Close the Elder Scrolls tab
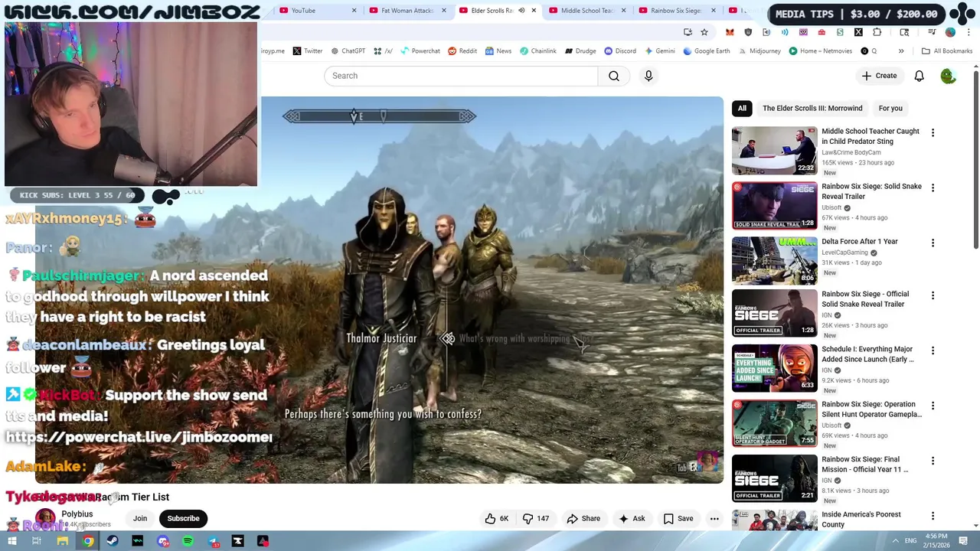Viewport: 980px width, 551px height. 534,11
